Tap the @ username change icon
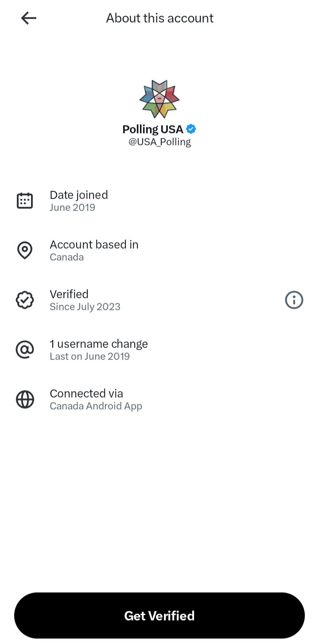Viewport: 319px width, 644px height. tap(25, 350)
